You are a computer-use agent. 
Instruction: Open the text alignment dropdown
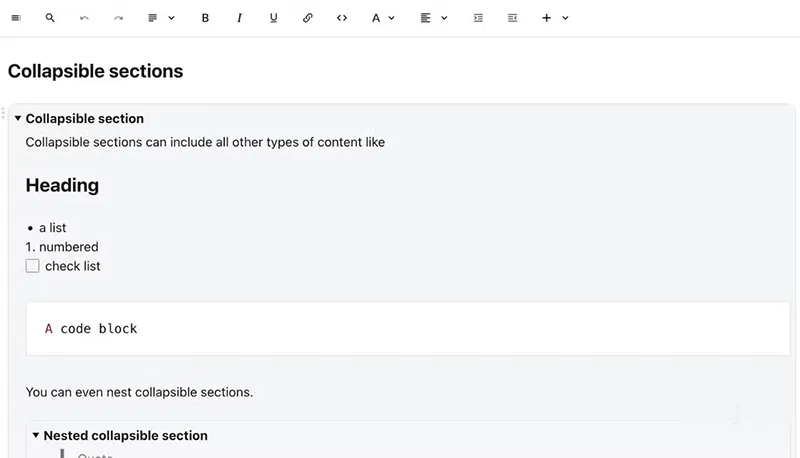click(x=433, y=18)
